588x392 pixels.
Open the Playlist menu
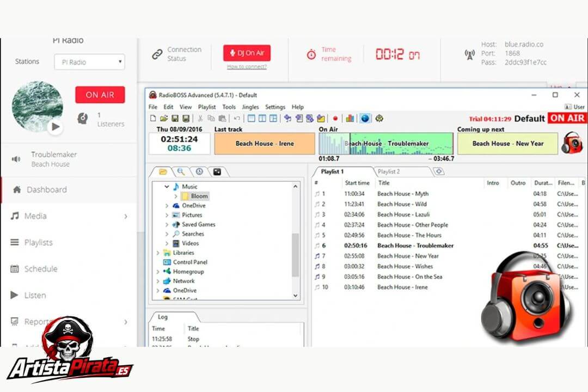[x=207, y=107]
